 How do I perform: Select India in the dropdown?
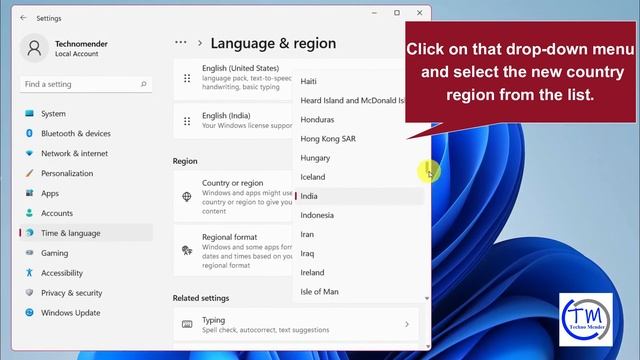coord(360,196)
